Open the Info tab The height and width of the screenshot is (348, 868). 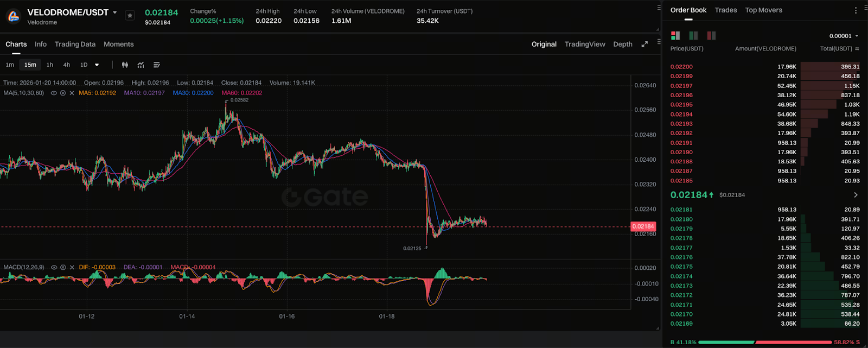point(41,44)
